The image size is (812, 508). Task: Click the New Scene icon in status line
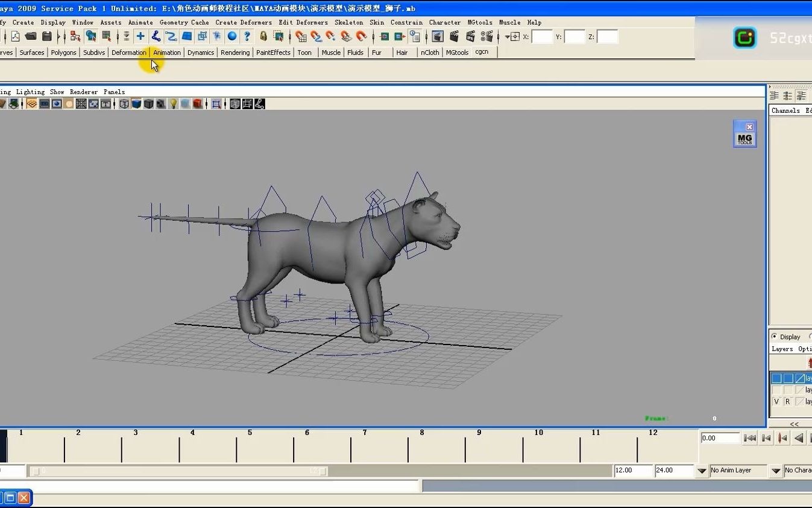coord(15,37)
